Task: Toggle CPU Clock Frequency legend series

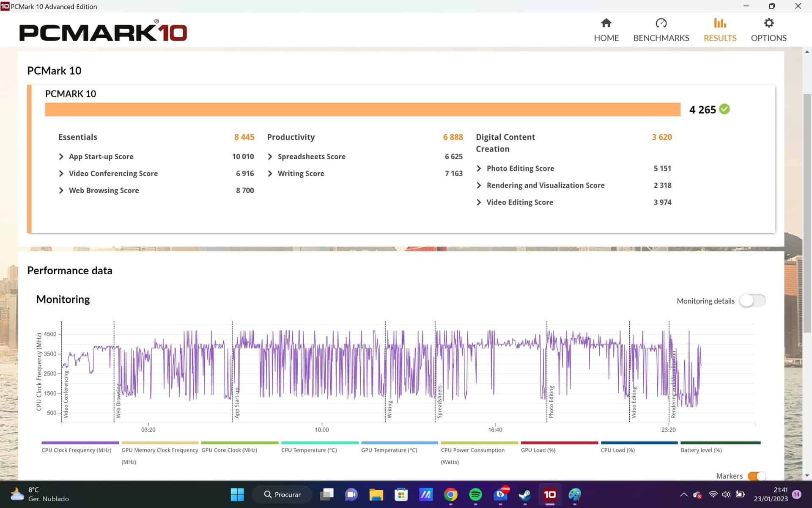Action: (77, 450)
